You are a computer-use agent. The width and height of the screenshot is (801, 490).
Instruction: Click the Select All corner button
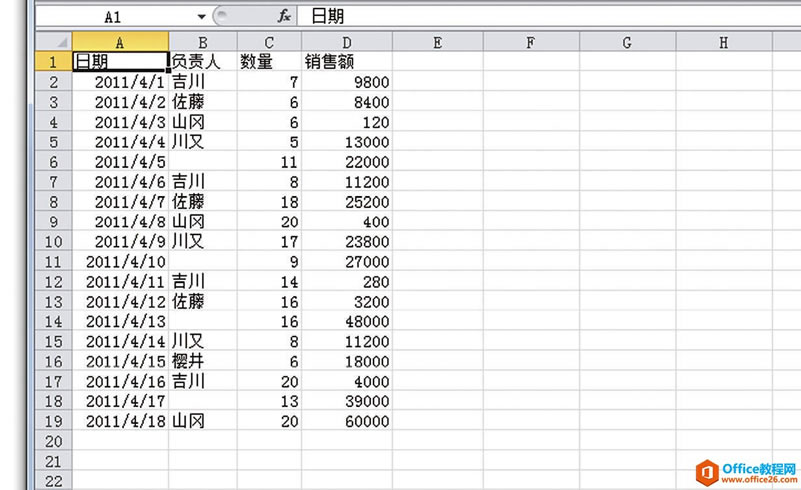click(x=54, y=41)
